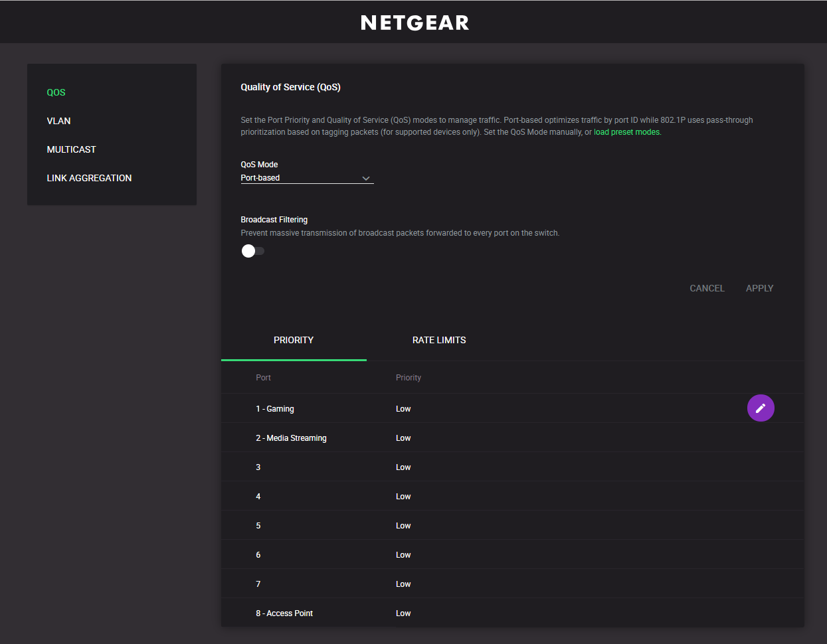
Task: Select the 8 - Access Point row
Action: coord(512,613)
